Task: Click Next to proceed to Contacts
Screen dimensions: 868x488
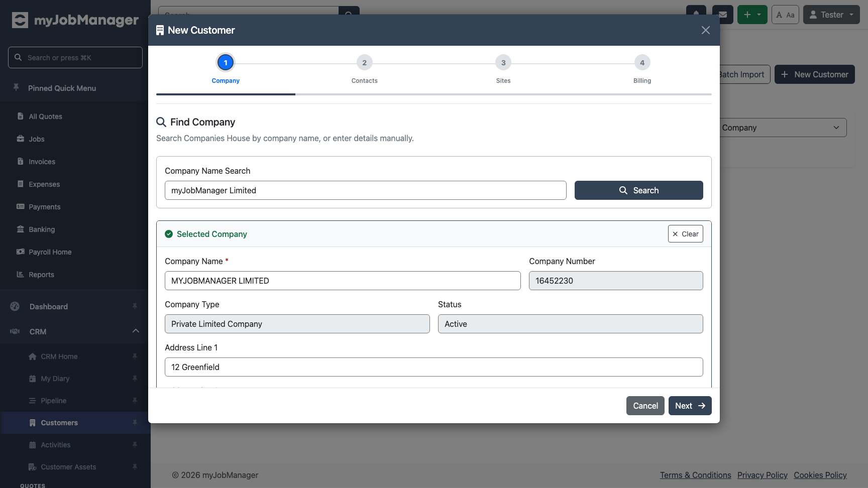Action: [x=690, y=406]
